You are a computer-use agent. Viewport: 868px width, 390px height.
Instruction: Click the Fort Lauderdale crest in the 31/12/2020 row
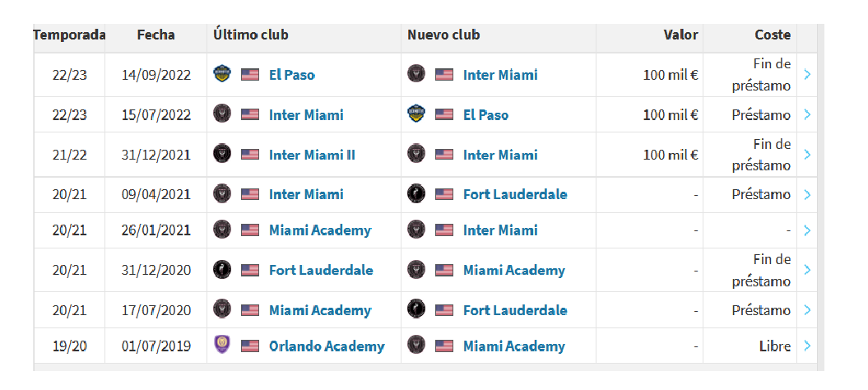[x=221, y=270]
